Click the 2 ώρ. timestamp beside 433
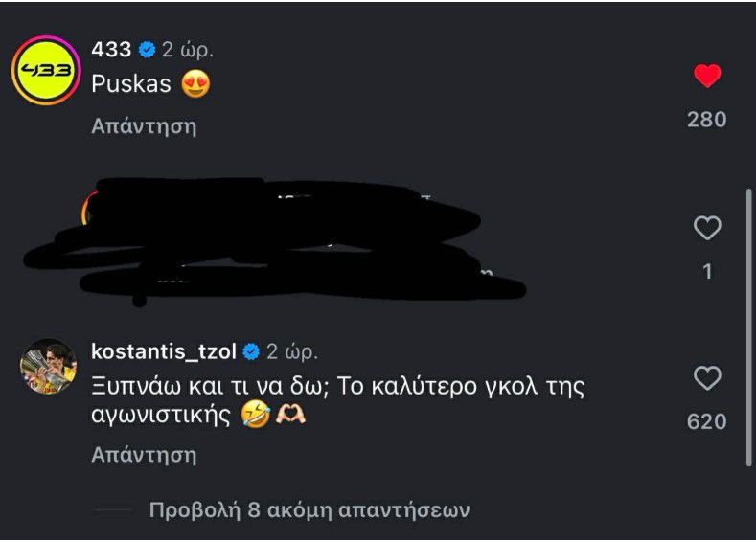The height and width of the screenshot is (542, 756). (x=187, y=51)
